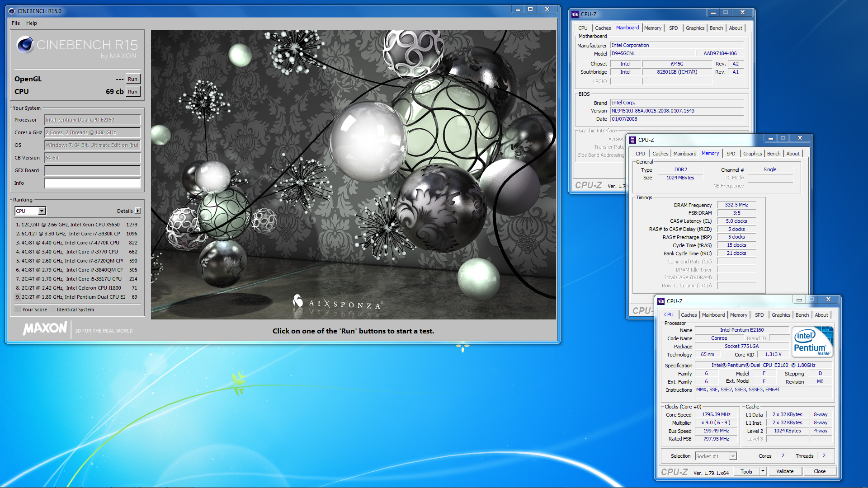Open Caches tab in Memory CPU-Z window
Image resolution: width=868 pixels, height=488 pixels.
[x=660, y=154]
